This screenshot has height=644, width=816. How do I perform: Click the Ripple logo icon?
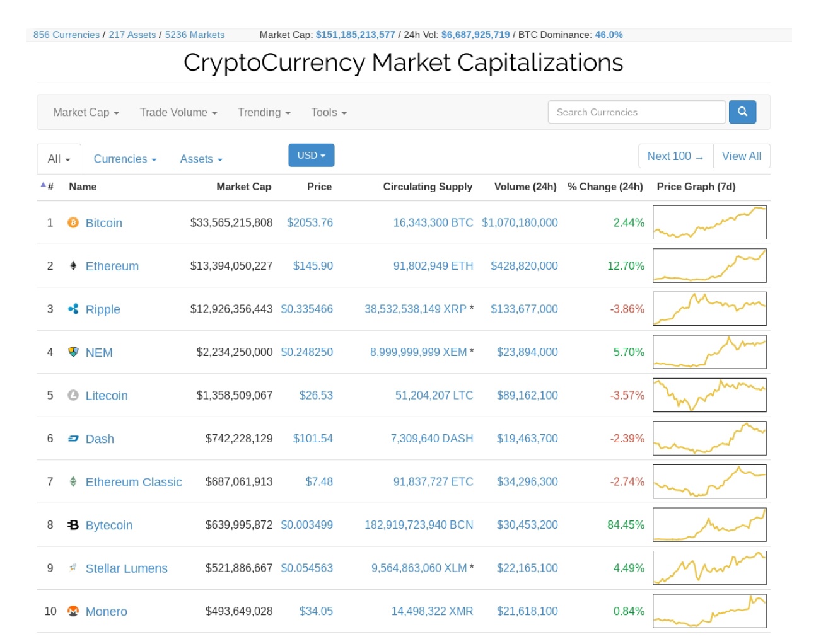(73, 309)
